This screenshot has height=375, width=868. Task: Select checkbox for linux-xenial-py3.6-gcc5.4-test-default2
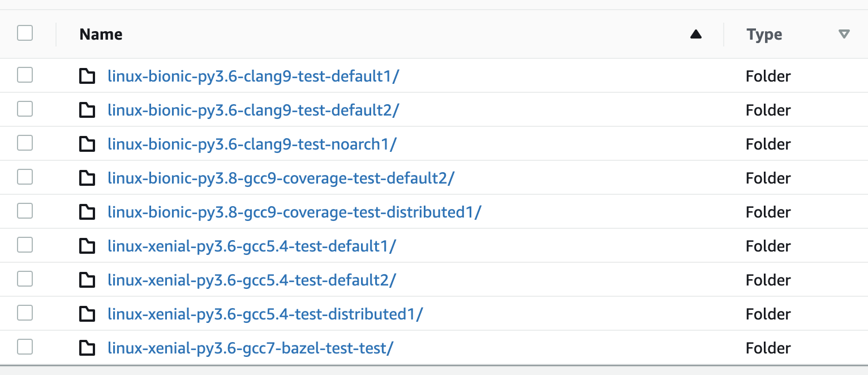coord(25,279)
